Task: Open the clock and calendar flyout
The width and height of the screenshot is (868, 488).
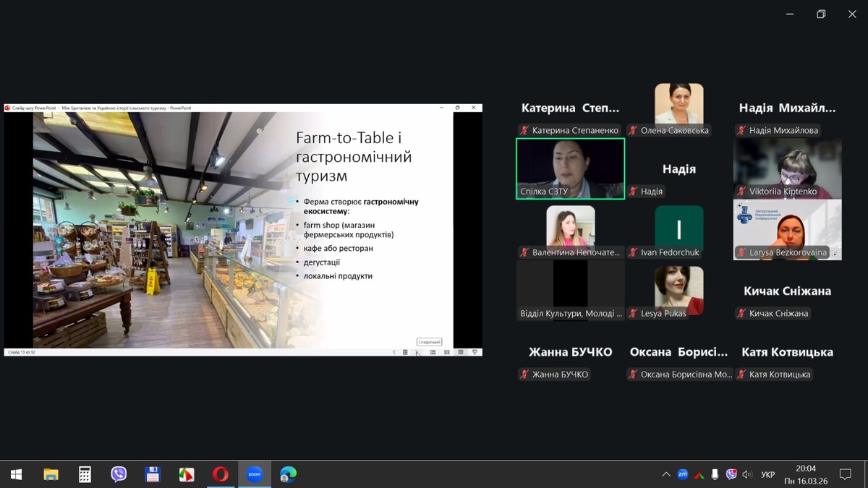Action: 804,474
